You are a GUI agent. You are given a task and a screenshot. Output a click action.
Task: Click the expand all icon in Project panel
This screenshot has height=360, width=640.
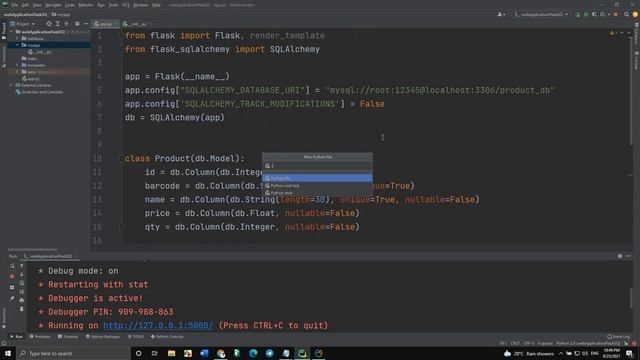point(58,24)
